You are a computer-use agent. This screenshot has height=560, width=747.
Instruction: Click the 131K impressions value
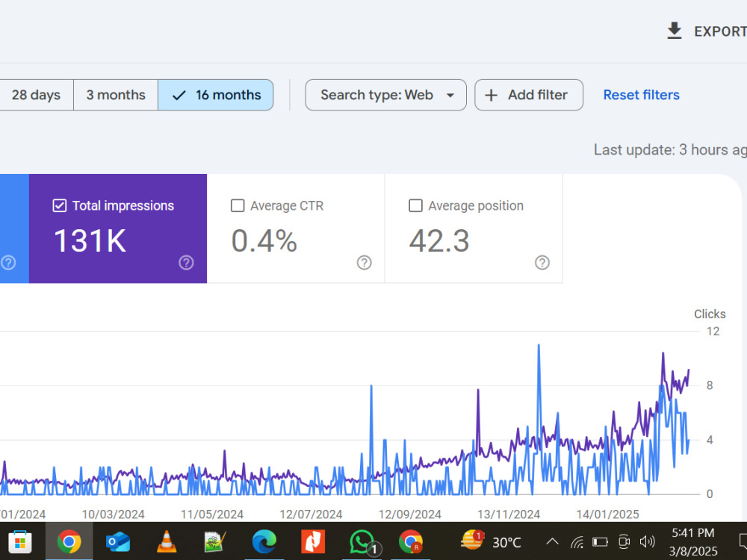coord(90,240)
